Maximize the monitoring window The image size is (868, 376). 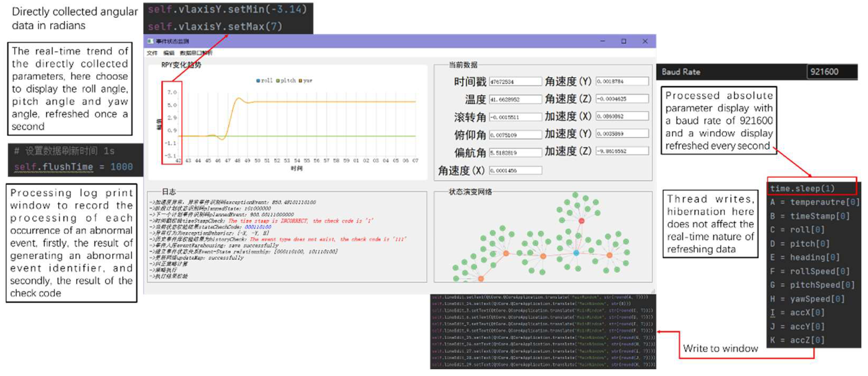624,41
